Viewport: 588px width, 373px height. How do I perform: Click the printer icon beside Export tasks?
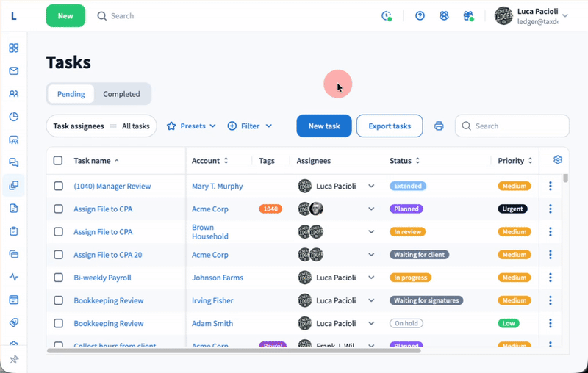[439, 126]
